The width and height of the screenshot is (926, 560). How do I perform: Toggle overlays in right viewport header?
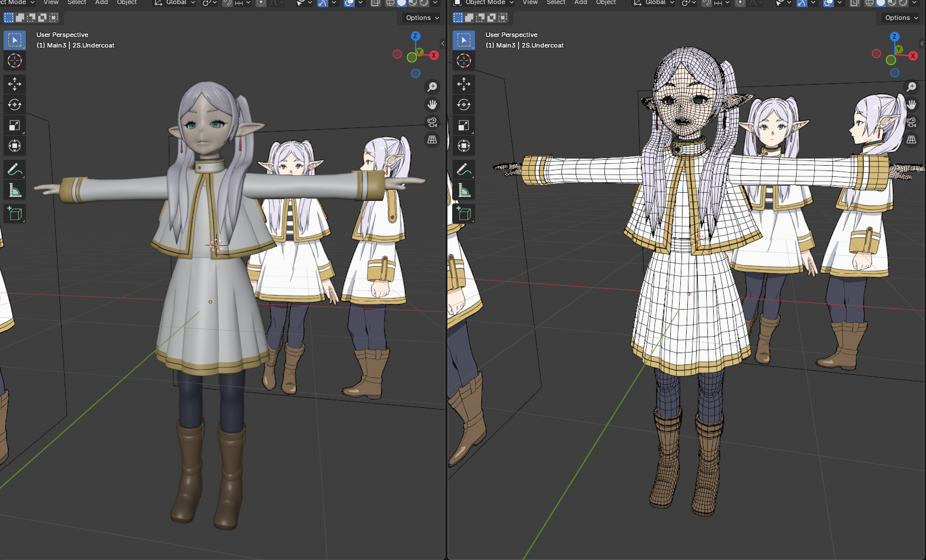[x=828, y=3]
